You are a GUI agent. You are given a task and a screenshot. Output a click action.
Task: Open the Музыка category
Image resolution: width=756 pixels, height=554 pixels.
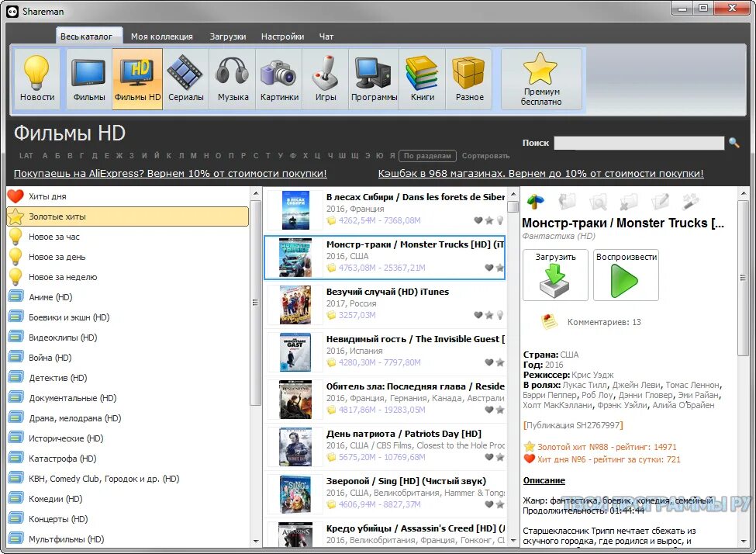[233, 78]
